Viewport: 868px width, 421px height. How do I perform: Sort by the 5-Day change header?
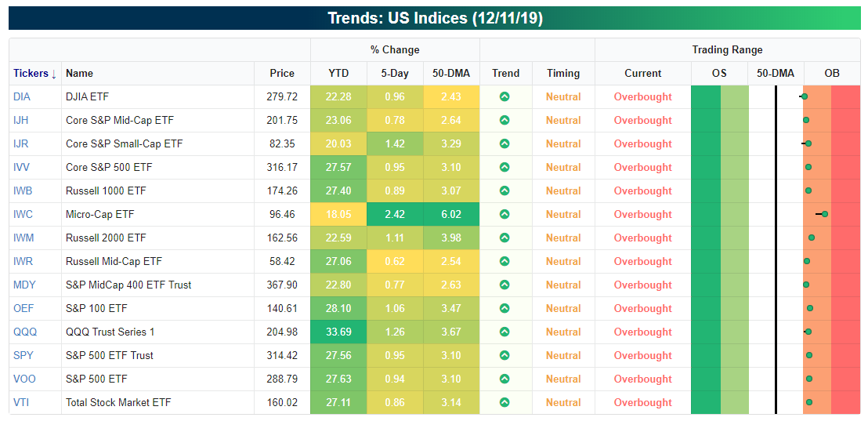tap(395, 74)
